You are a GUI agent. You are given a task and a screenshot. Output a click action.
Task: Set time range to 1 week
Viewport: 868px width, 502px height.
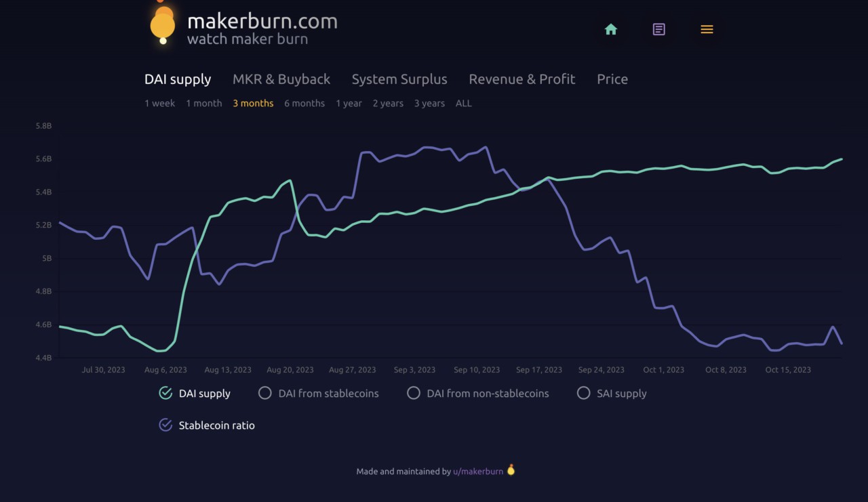(x=159, y=103)
